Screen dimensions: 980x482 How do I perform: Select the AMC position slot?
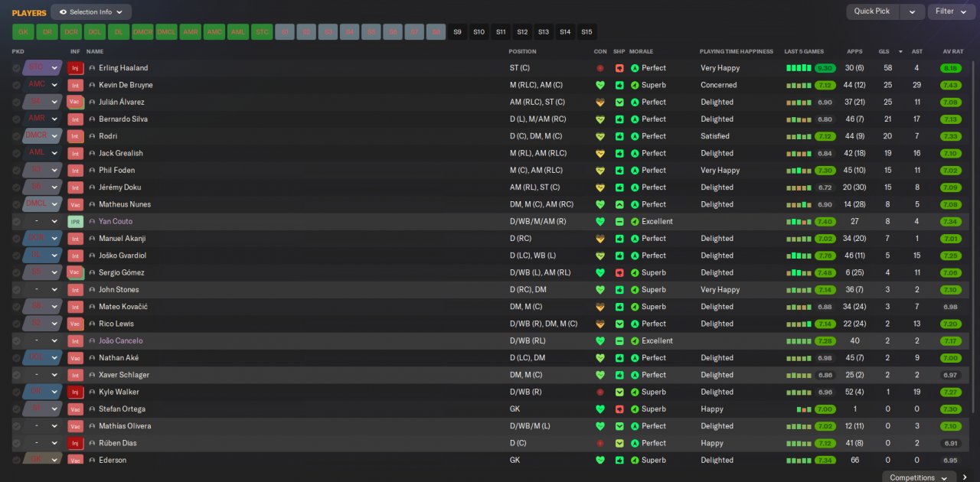pyautogui.click(x=214, y=32)
